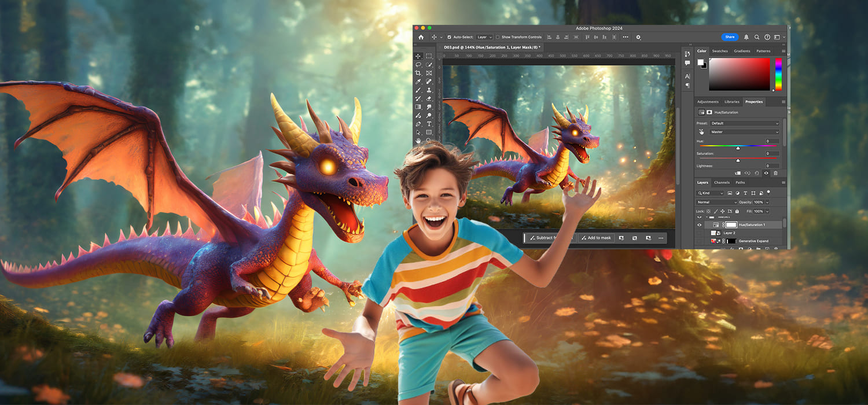Toggle Hue/Saturation 1 layer visibility

point(700,224)
